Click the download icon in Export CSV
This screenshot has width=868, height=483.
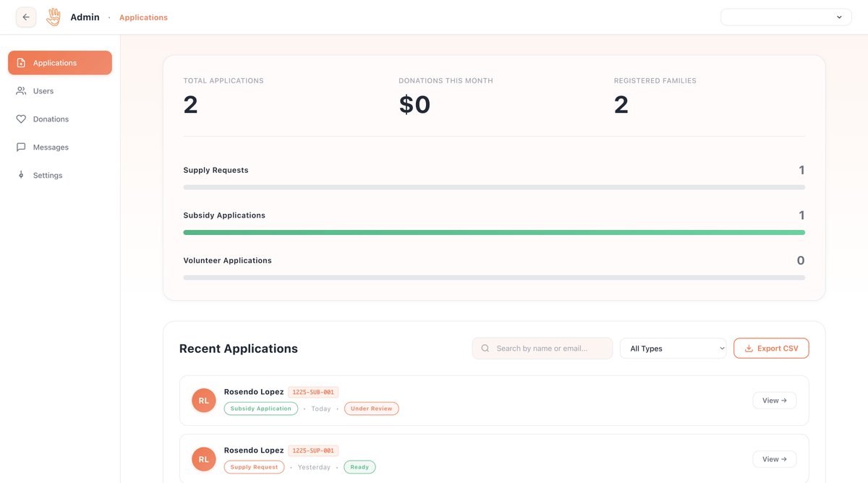click(x=749, y=349)
